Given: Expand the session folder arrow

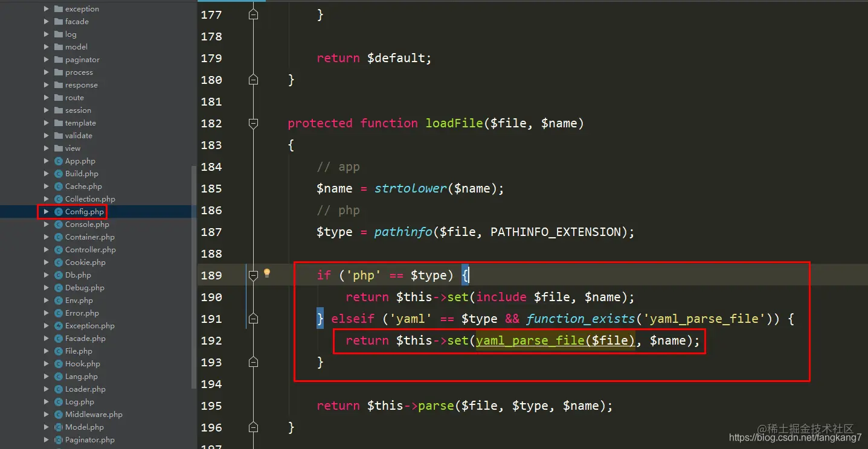Looking at the screenshot, I should pyautogui.click(x=47, y=110).
